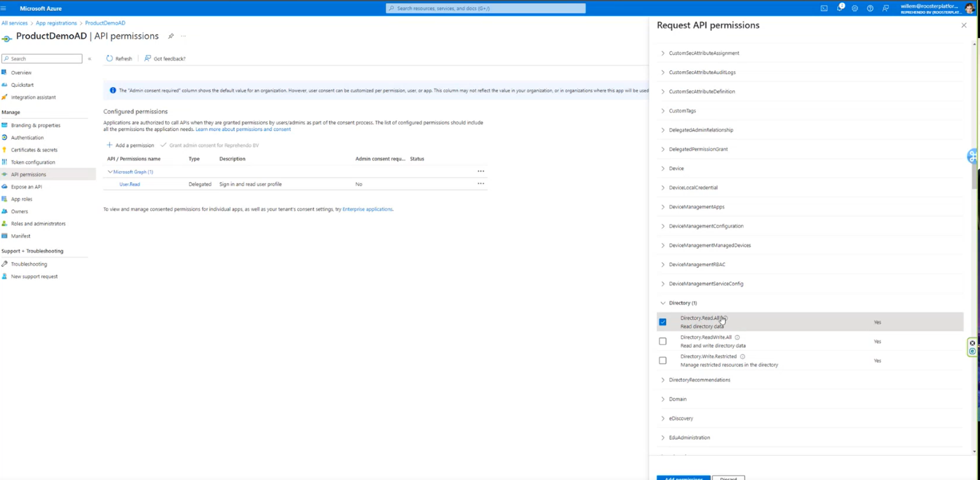Refresh the API permissions list
Image resolution: width=980 pixels, height=480 pixels.
coord(119,59)
